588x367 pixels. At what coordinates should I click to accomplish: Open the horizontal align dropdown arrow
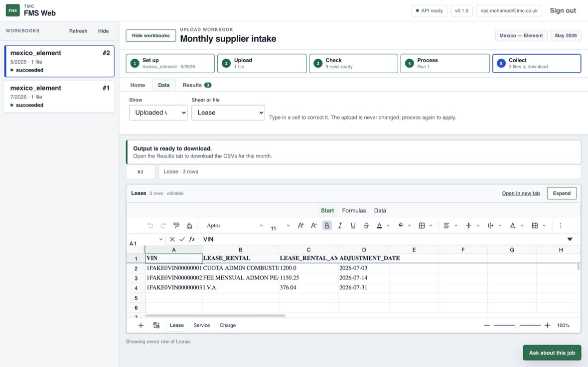(x=456, y=225)
